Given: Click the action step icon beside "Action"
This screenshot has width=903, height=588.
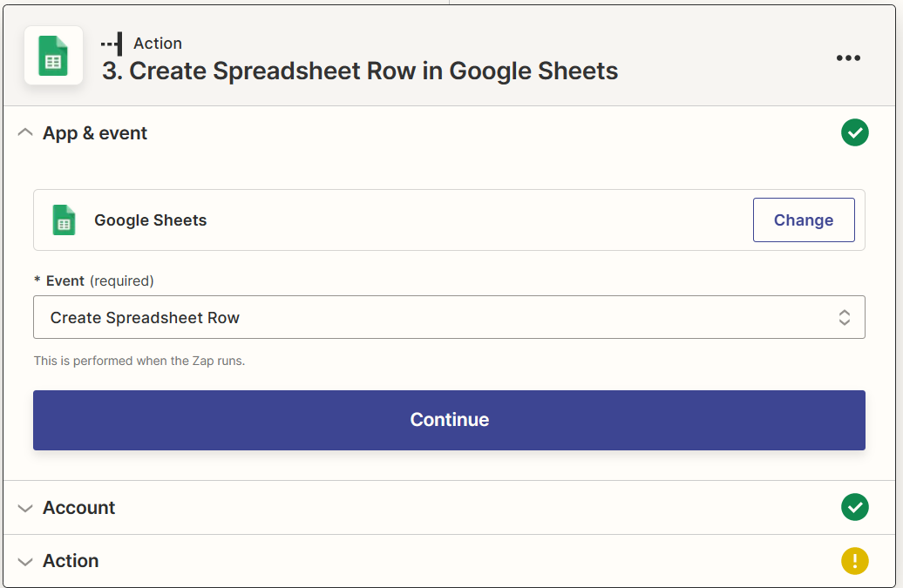Looking at the screenshot, I should [x=112, y=44].
